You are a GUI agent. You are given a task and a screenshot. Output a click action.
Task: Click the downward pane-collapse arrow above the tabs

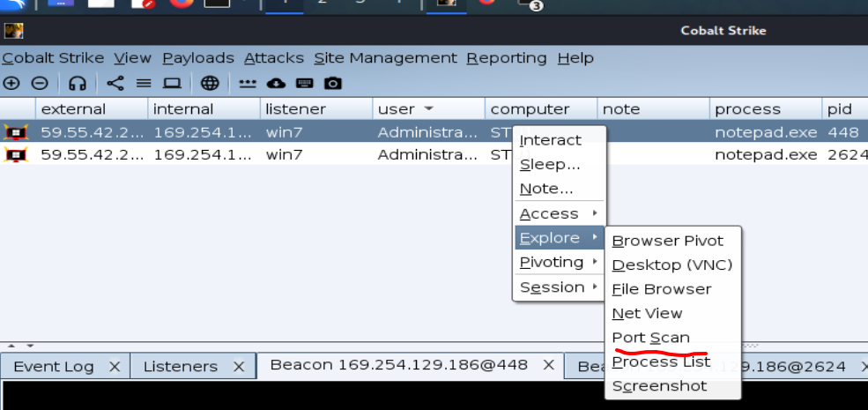pos(30,347)
